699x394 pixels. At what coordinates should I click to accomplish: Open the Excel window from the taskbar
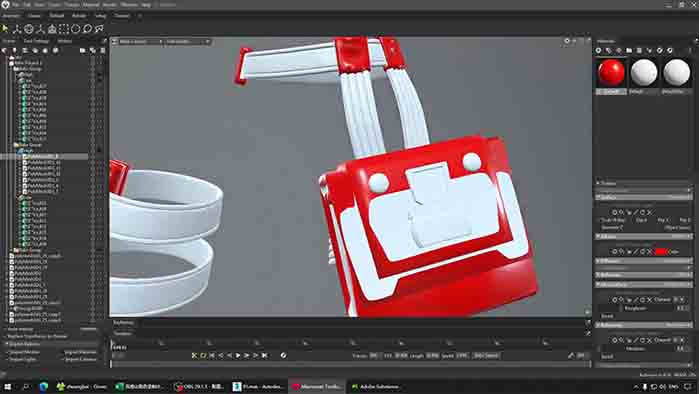click(x=141, y=386)
